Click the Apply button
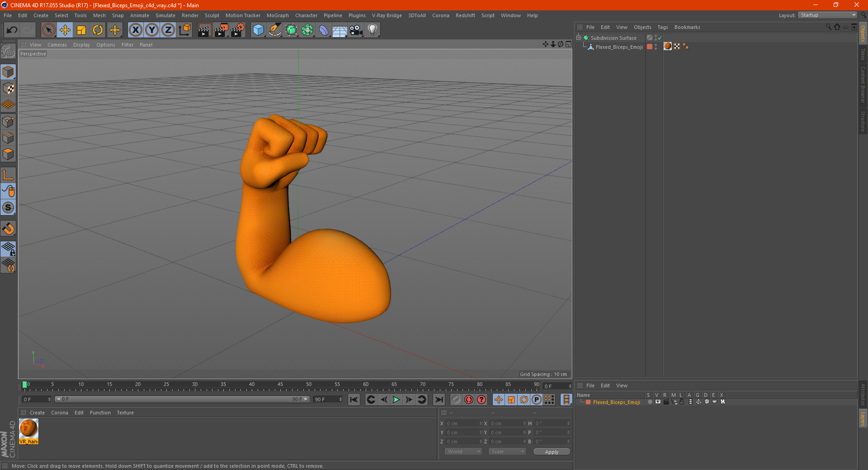Viewport: 868px width, 470px height. (x=552, y=451)
